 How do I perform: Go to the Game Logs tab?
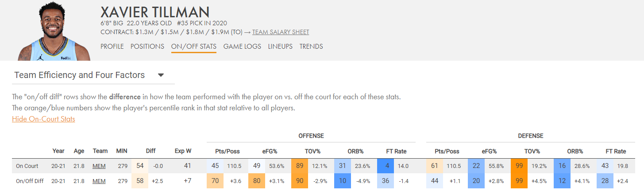(x=242, y=47)
